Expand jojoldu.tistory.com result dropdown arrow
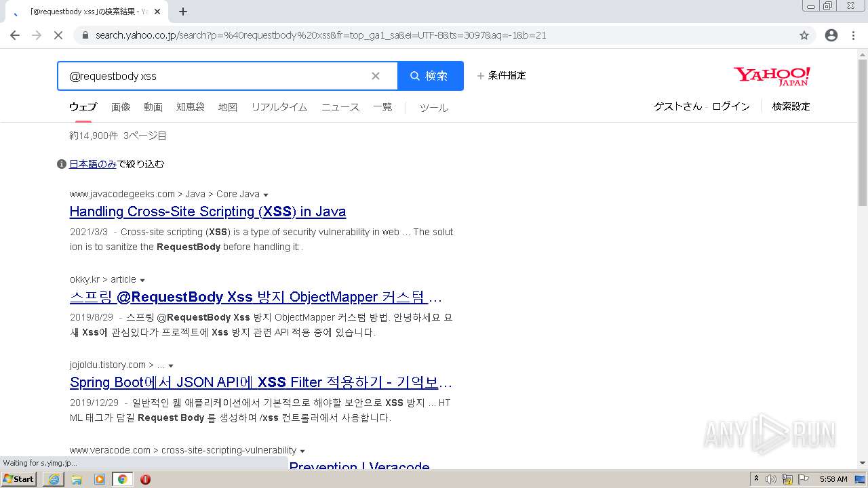The width and height of the screenshot is (868, 488). click(x=171, y=365)
